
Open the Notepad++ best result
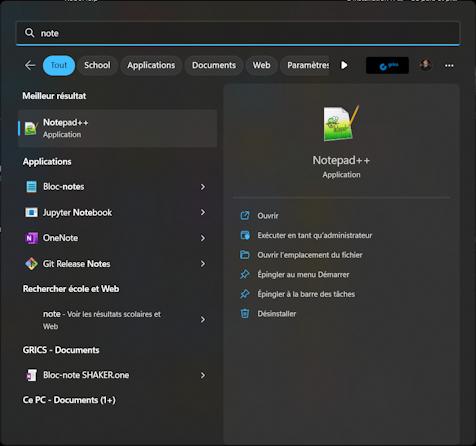(x=117, y=128)
